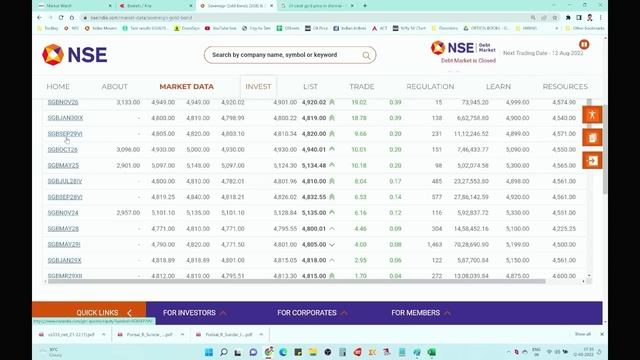
Task: Open the Chrome three-dot menu
Action: 600,18
